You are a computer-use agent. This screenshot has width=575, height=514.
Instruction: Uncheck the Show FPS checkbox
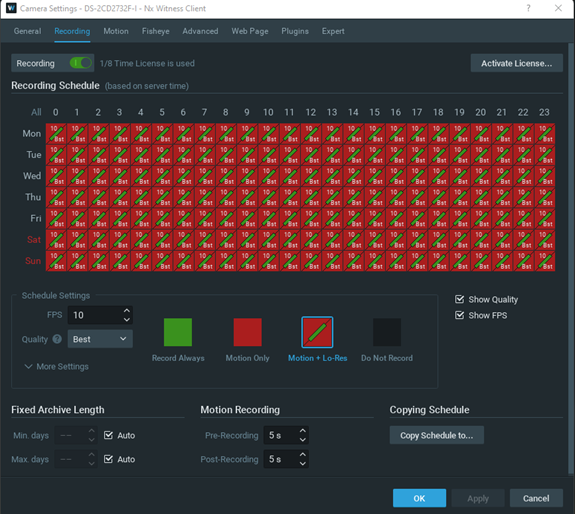(x=459, y=315)
